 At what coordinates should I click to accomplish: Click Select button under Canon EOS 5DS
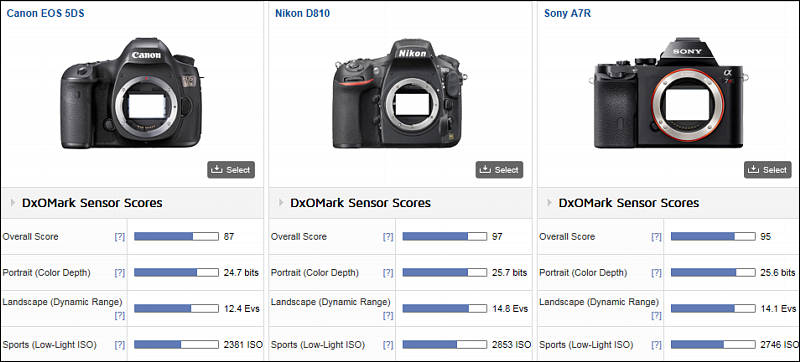[x=231, y=170]
